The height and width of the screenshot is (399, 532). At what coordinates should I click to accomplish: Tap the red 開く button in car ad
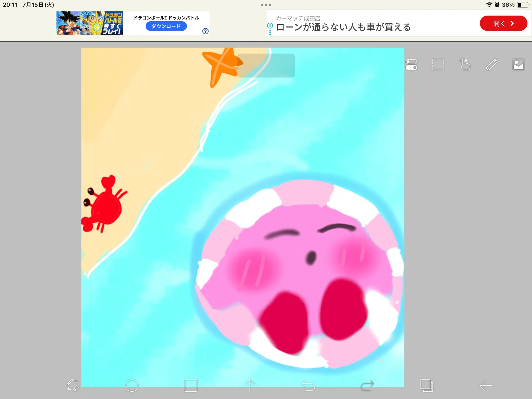[x=503, y=23]
